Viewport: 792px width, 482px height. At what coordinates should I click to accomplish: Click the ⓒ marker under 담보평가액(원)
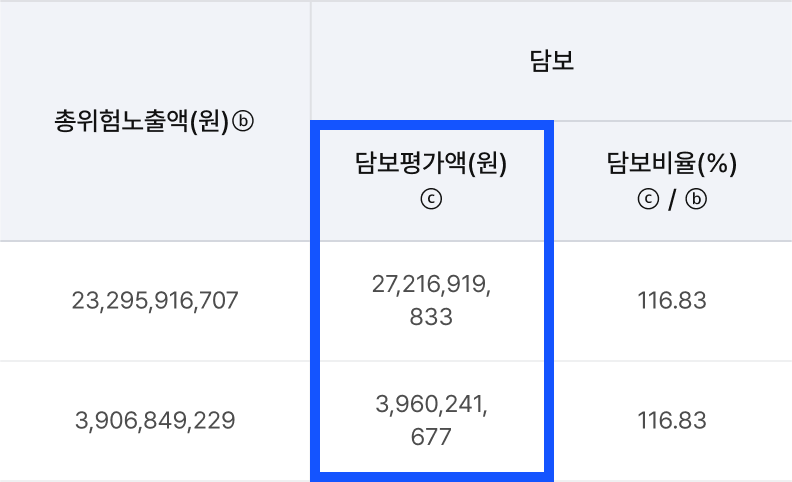click(x=431, y=199)
